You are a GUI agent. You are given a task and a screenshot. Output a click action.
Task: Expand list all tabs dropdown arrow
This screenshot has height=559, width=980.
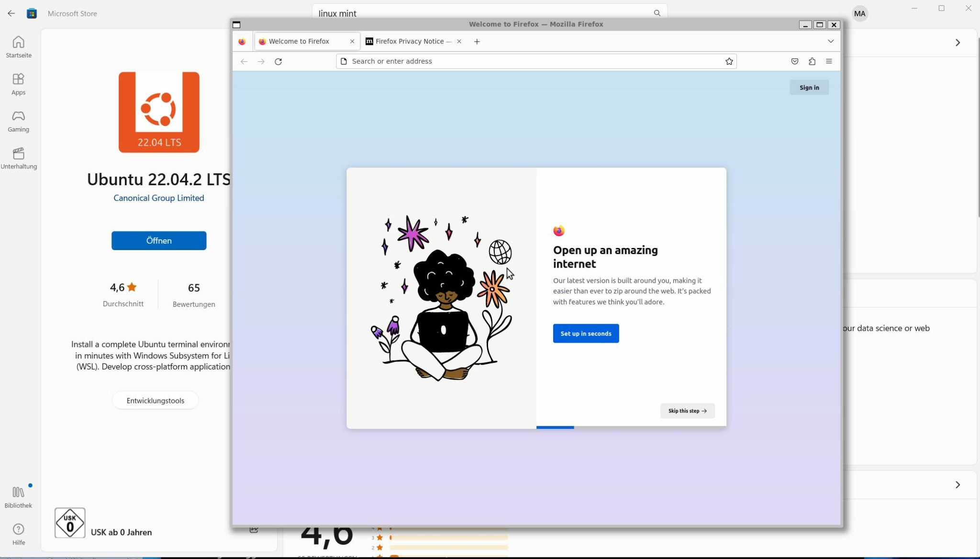click(831, 41)
